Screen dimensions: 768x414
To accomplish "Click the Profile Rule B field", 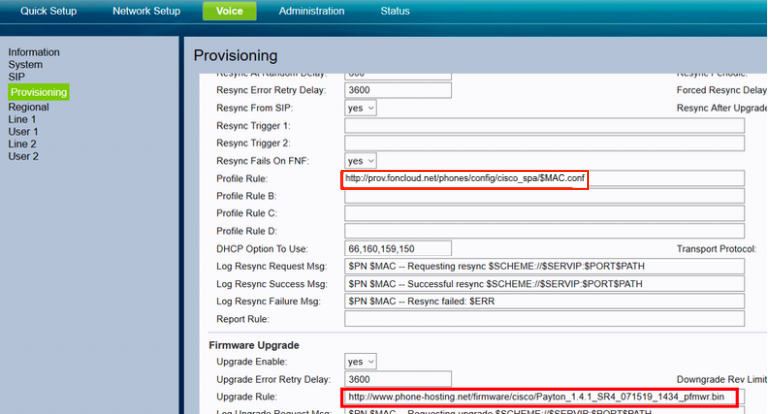I will (544, 196).
